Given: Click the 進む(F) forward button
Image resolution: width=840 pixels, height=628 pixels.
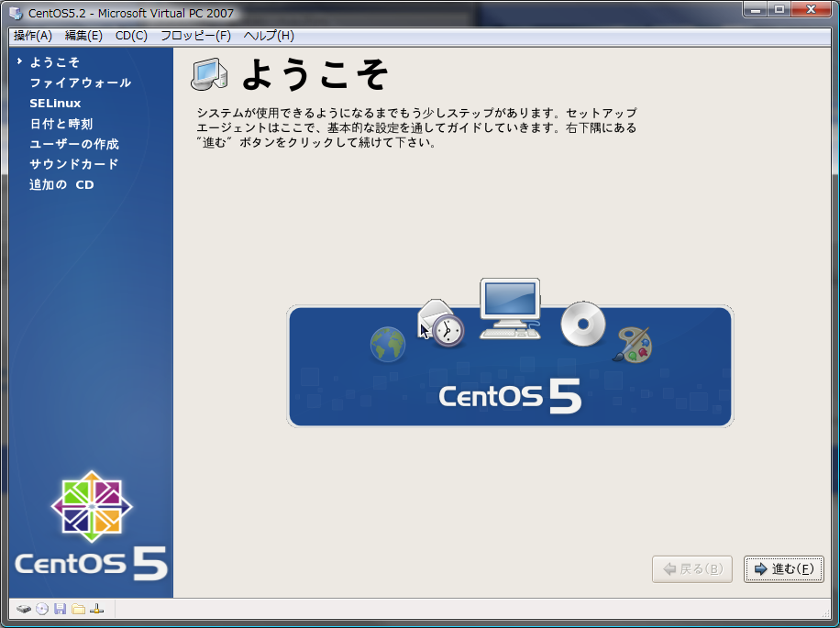Looking at the screenshot, I should (784, 568).
